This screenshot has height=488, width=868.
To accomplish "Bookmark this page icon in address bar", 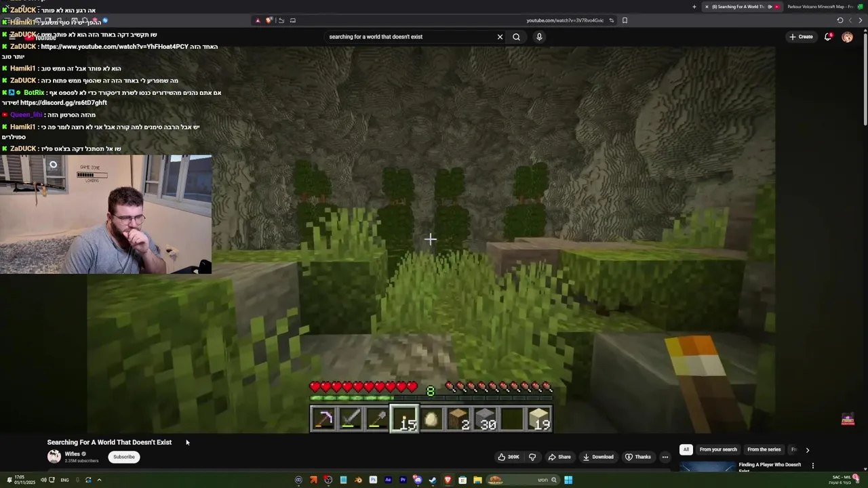I will click(625, 20).
